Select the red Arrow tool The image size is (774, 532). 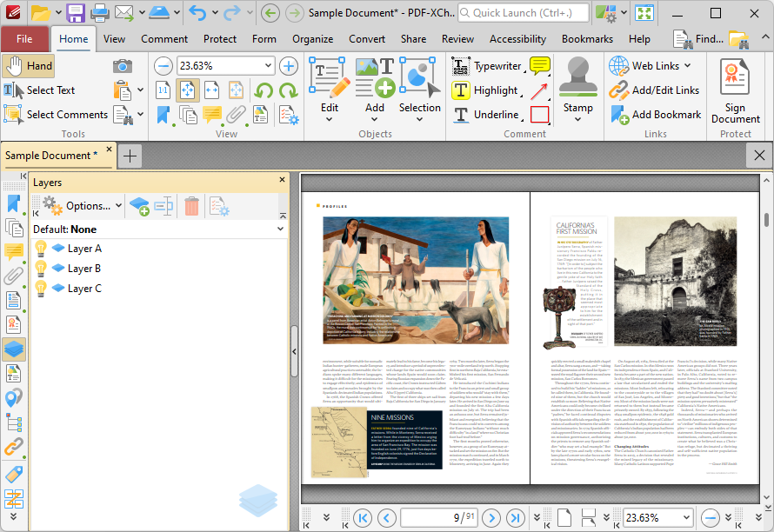click(539, 90)
